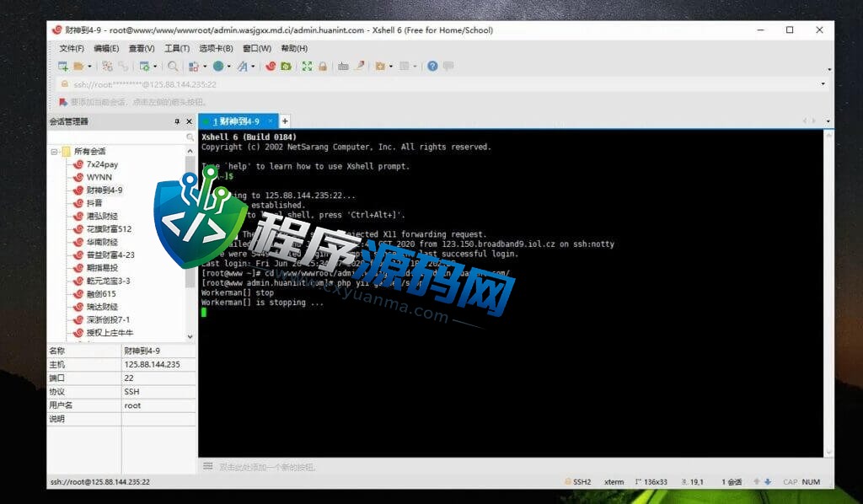Click the Disconnect toolbar icon
Image resolution: width=863 pixels, height=504 pixels.
pos(107,66)
